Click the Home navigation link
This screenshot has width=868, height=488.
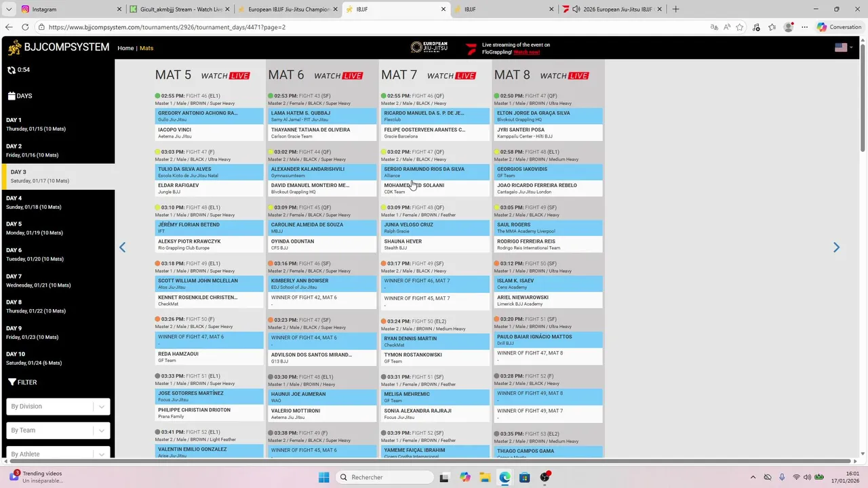[x=125, y=48]
